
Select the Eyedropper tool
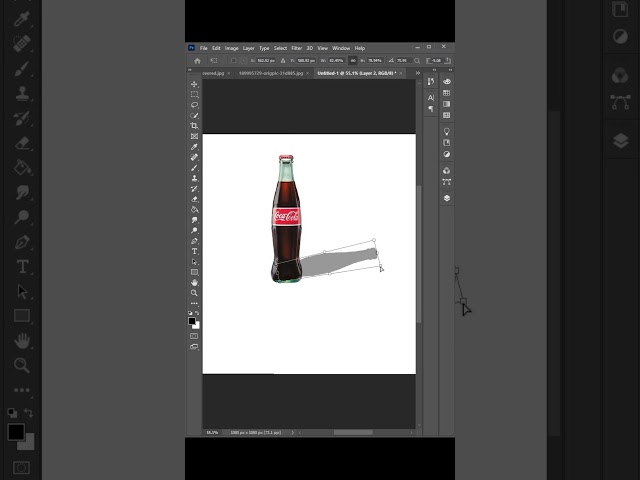194,147
